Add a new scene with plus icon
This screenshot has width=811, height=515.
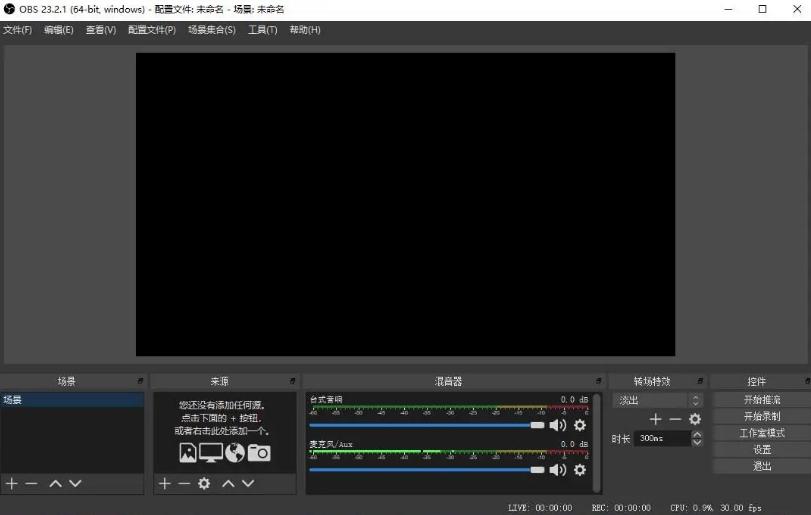click(12, 483)
